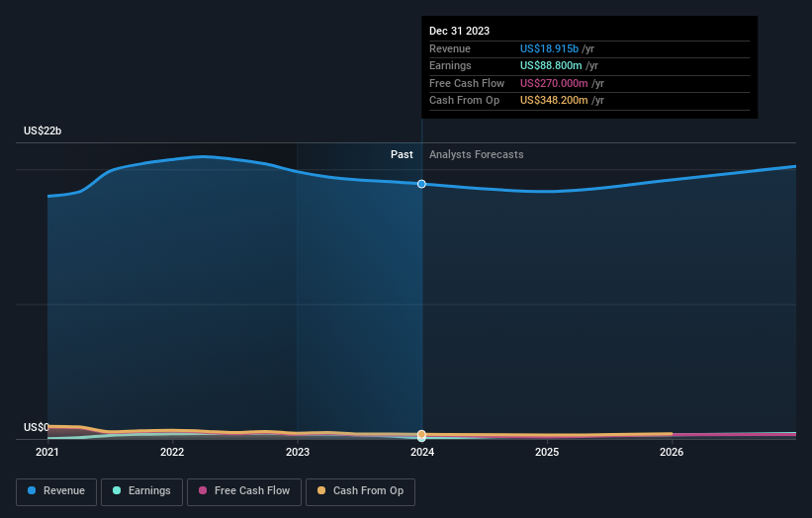
Task: Click the US$88.800m earnings value
Action: pyautogui.click(x=551, y=65)
